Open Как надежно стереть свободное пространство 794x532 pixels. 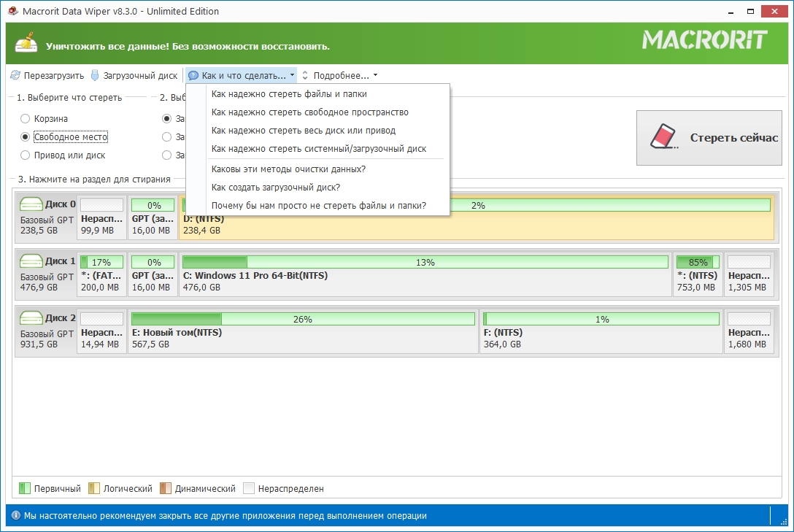point(318,112)
